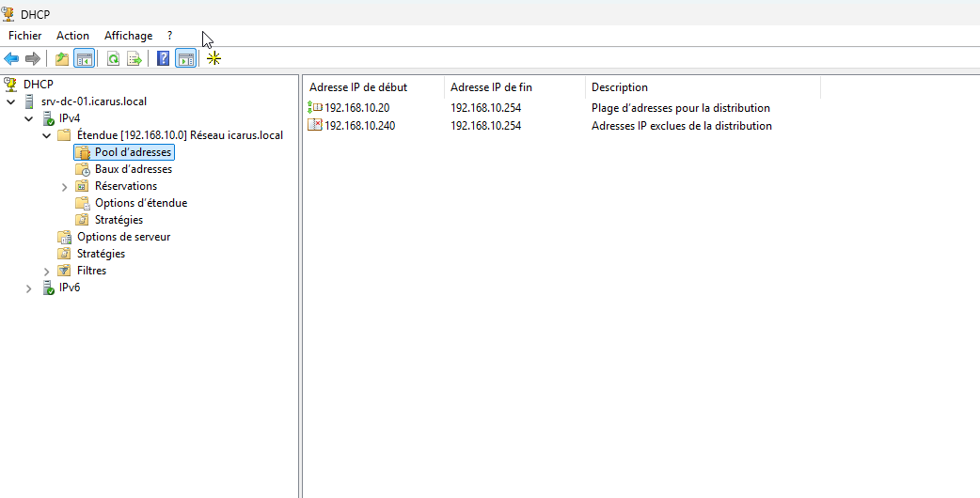
Task: Select the 192.168.10.20 start address row
Action: point(356,108)
